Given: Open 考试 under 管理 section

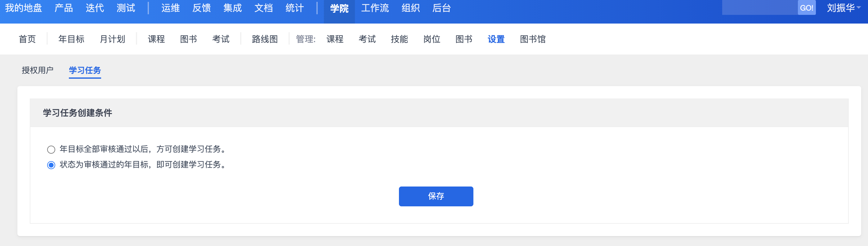Looking at the screenshot, I should [367, 39].
